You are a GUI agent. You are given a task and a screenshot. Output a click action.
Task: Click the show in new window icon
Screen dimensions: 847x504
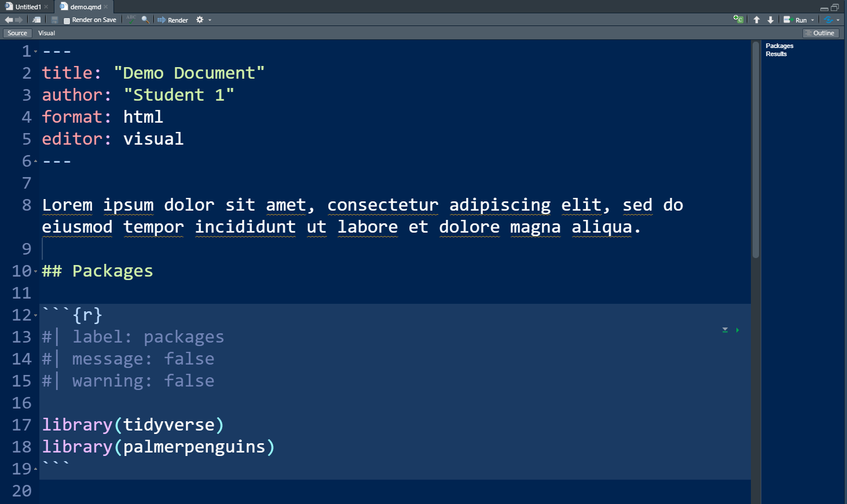[x=37, y=20]
